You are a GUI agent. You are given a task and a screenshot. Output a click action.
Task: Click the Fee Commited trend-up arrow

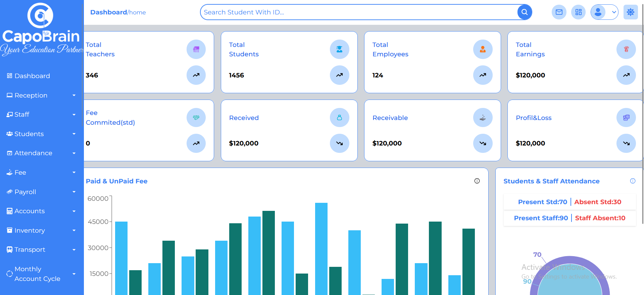tap(196, 143)
